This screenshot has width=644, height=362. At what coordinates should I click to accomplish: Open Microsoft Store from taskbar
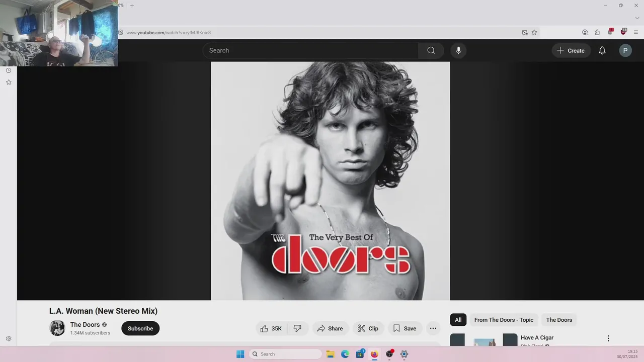[x=360, y=354]
